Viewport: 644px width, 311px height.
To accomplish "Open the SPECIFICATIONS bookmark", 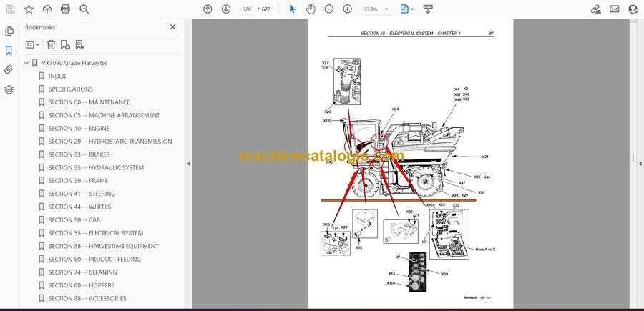I will click(x=71, y=89).
